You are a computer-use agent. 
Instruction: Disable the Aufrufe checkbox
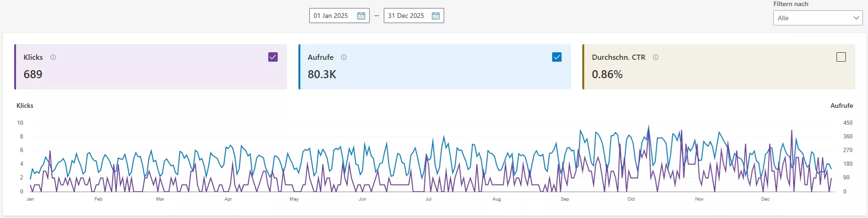[557, 57]
